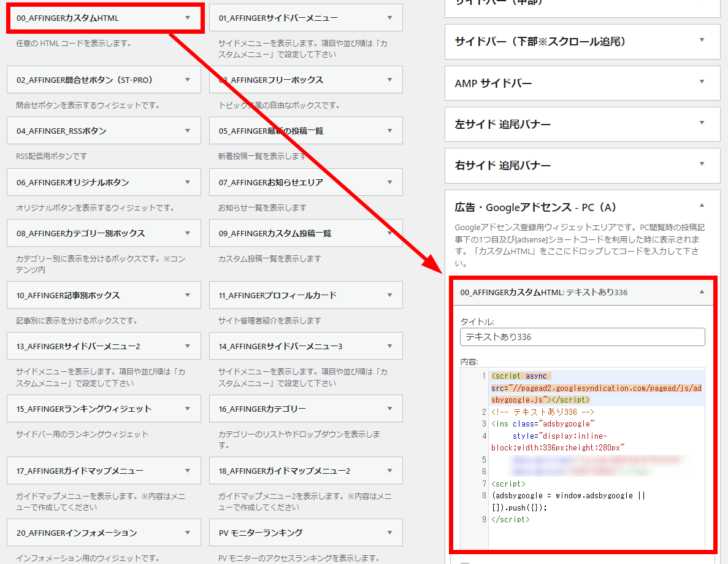Screen dimensions: 728x564
Task: Expand the 06_AFFINGERオリジナルボタン widget arrow
Action: click(188, 182)
